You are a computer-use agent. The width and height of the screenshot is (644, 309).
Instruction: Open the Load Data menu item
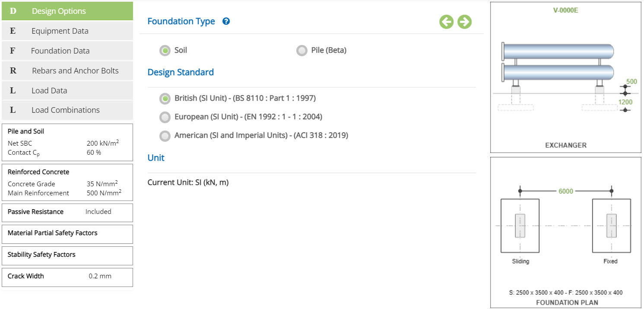click(67, 91)
